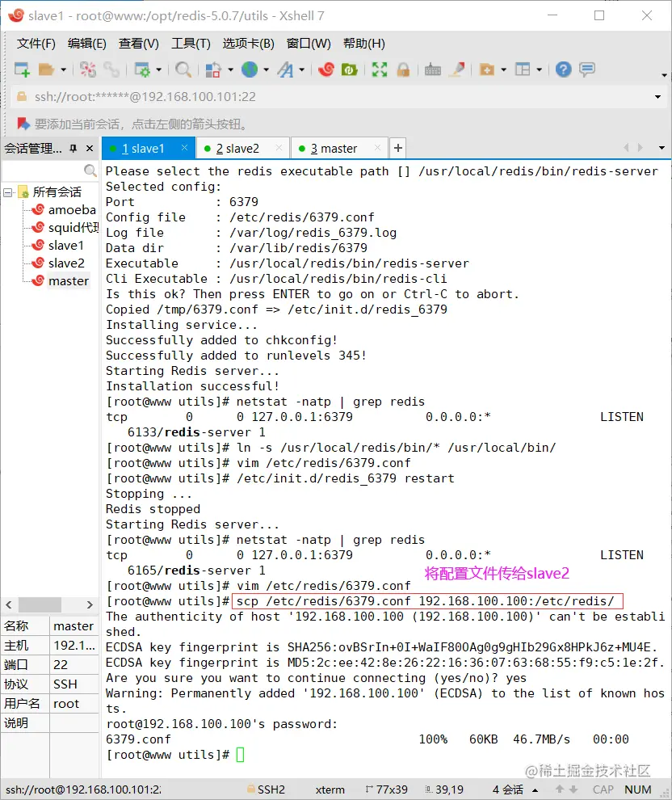Open the 文件(F) menu

(x=36, y=44)
